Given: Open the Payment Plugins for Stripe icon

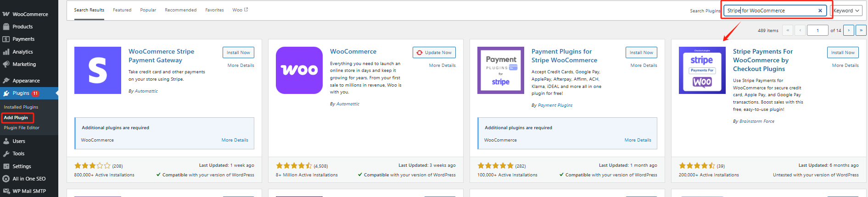Looking at the screenshot, I should click(x=501, y=70).
